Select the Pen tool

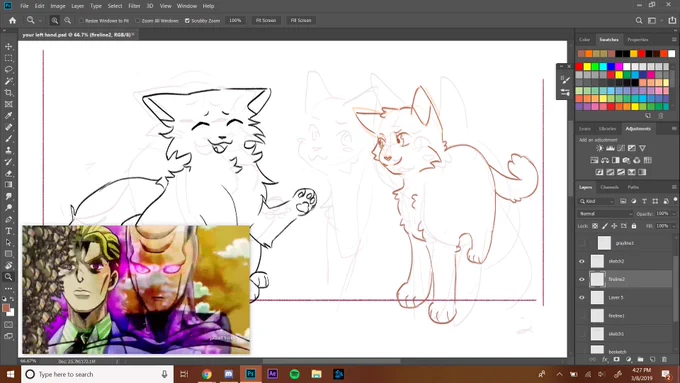pyautogui.click(x=8, y=219)
